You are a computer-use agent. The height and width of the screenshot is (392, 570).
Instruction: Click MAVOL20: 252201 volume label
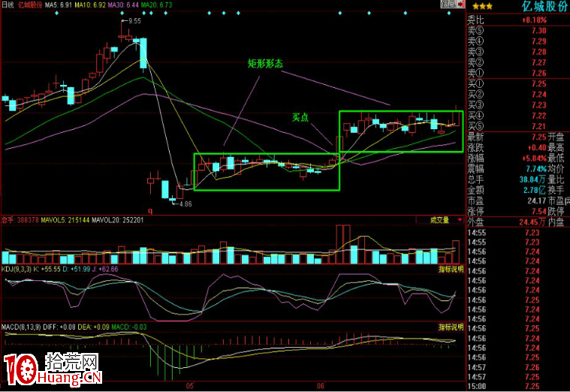(117, 220)
